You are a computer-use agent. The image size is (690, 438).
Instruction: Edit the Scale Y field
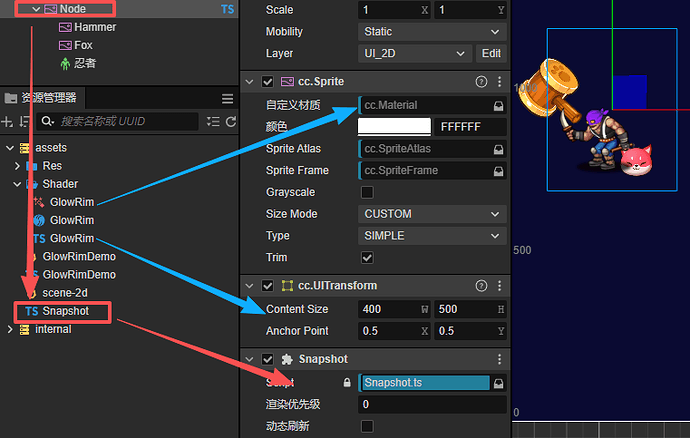[470, 10]
